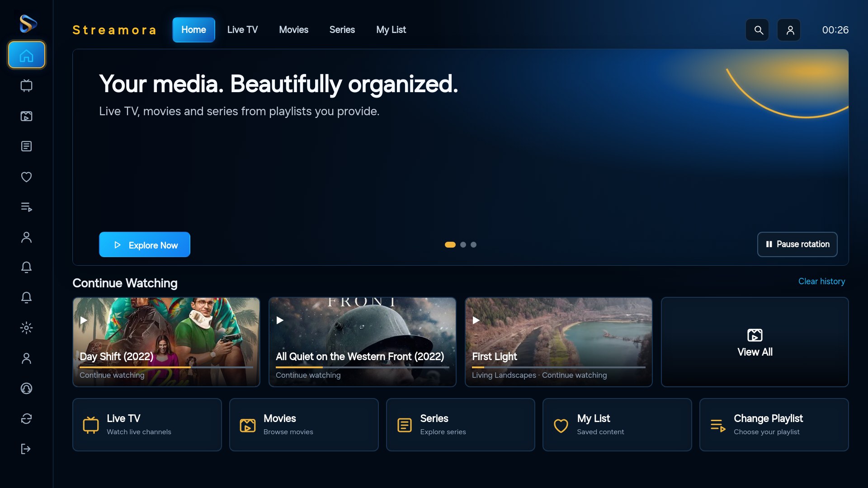Click the playlist icon in Change Playlist tile

(718, 425)
